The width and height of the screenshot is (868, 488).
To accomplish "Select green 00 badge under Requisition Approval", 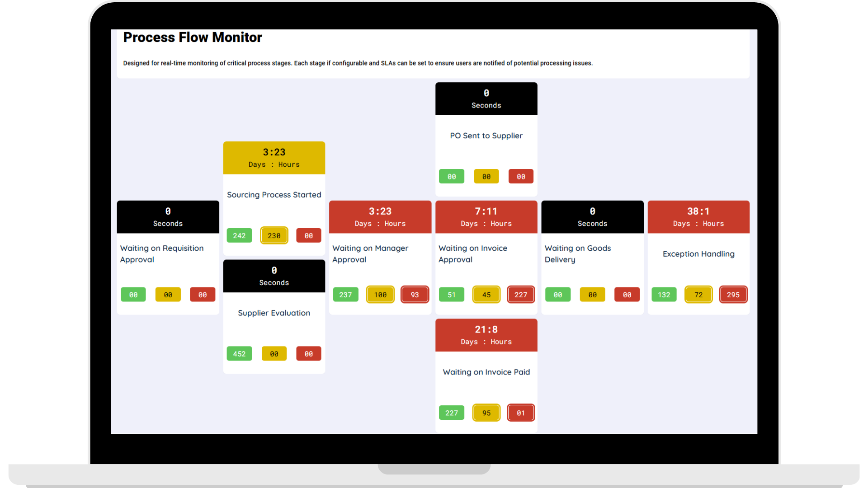I will pos(133,295).
